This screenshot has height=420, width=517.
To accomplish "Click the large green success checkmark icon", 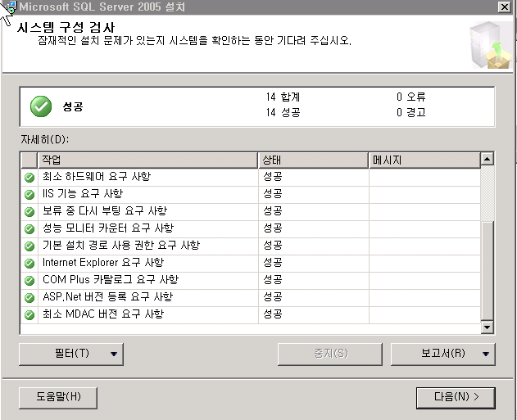I will click(41, 106).
